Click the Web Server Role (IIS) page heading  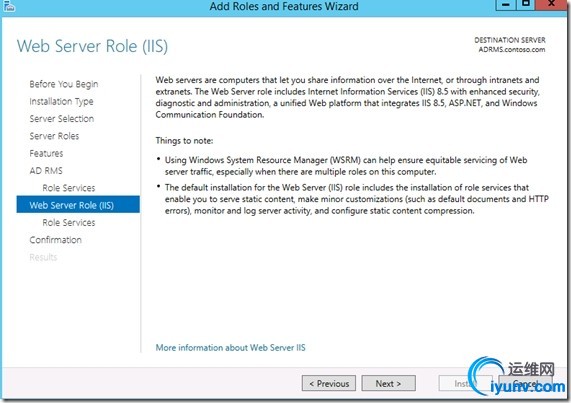pos(92,46)
